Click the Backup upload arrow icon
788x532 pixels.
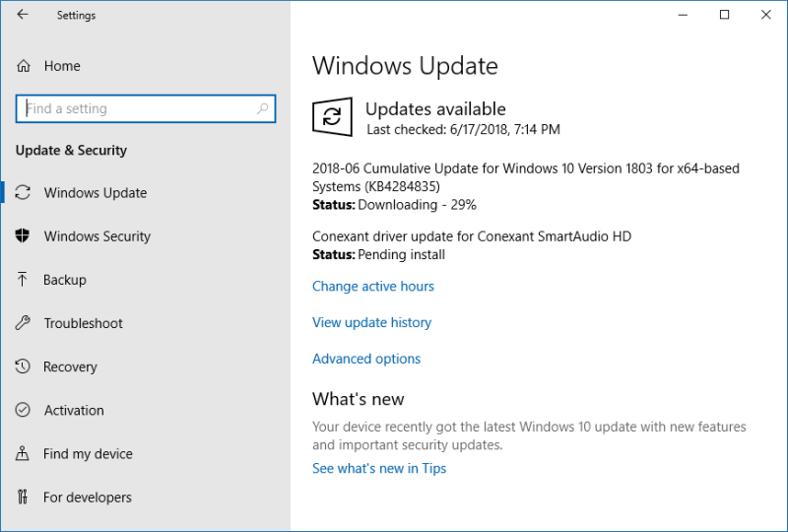point(22,280)
